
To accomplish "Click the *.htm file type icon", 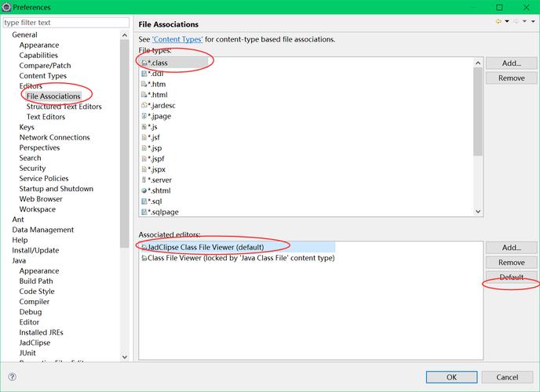I will pos(144,84).
